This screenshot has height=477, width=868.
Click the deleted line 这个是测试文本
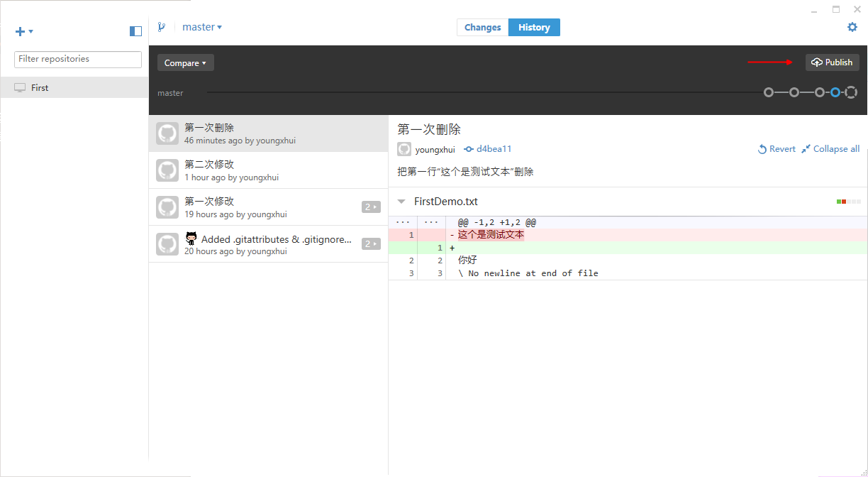491,234
